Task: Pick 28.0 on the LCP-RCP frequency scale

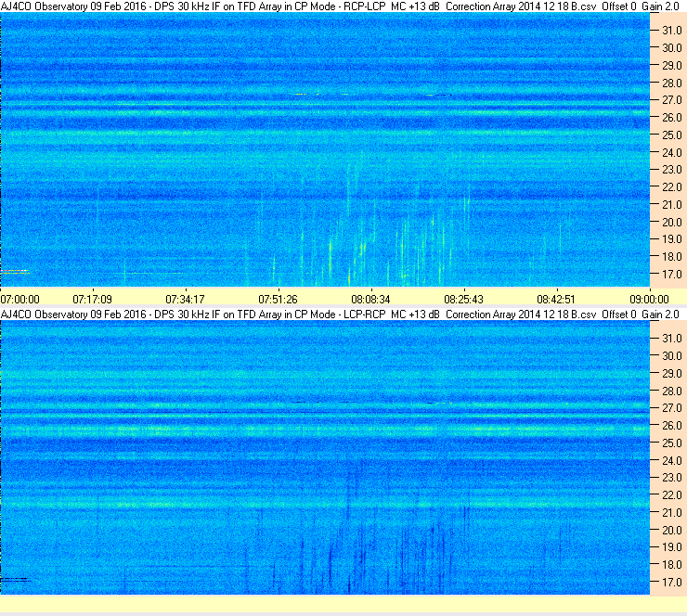Action: pos(672,391)
